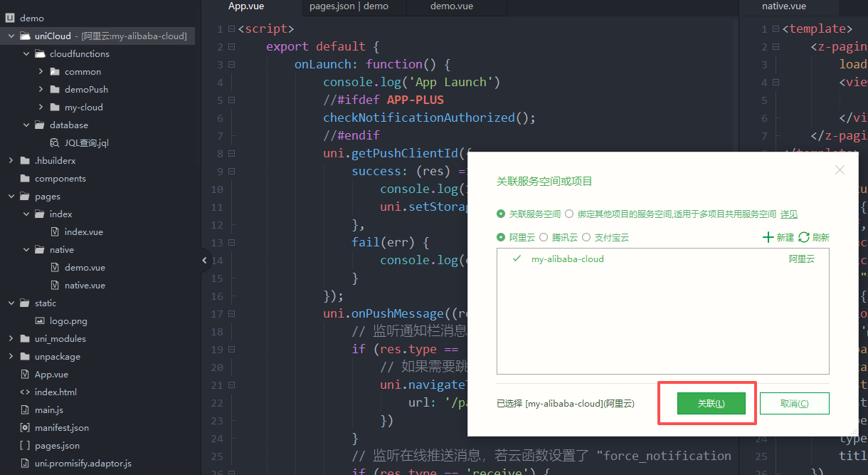Switch to the demo.vue editor tab
The image size is (868, 475).
[451, 6]
